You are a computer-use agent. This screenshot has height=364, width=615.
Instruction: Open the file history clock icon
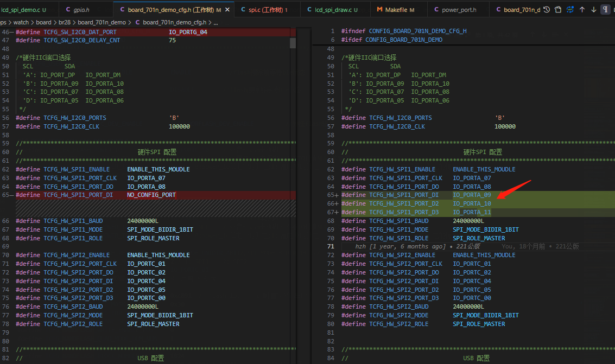point(547,9)
